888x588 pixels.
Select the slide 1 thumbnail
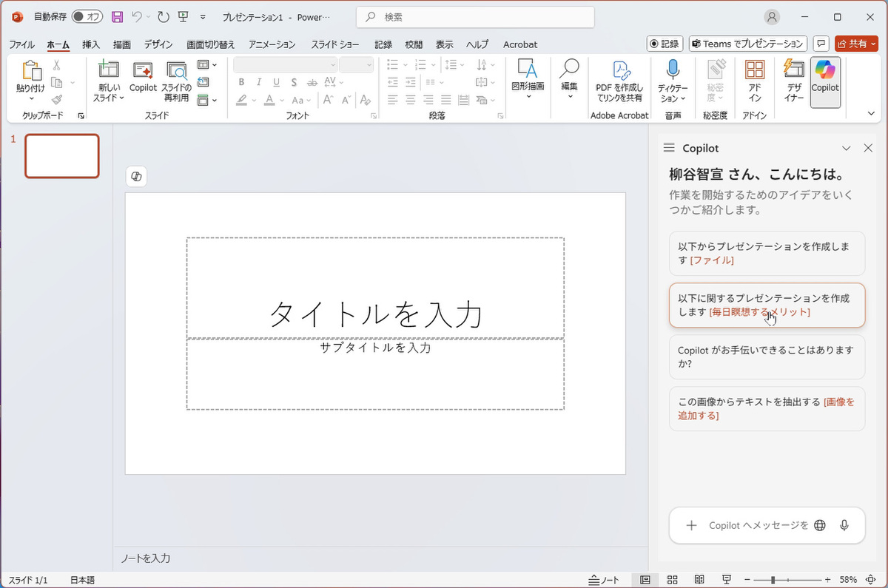point(62,156)
